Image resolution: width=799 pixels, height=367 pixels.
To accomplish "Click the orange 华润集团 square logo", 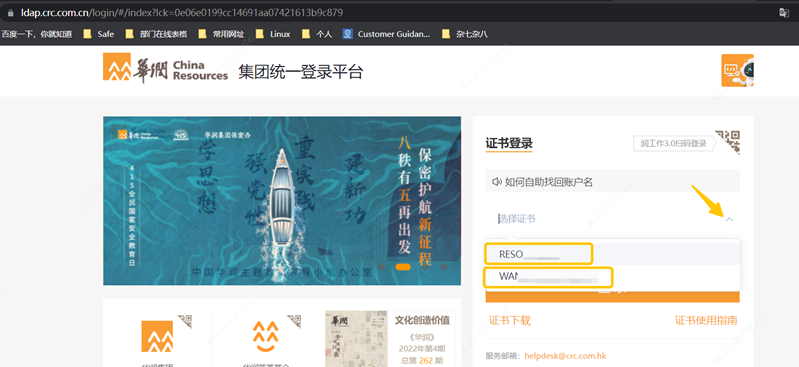I will [157, 336].
